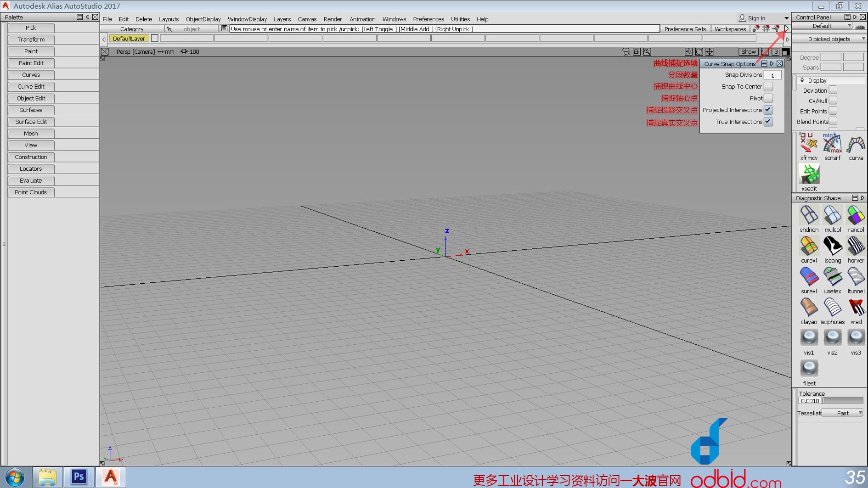Collapse the Palette panel arrow
This screenshot has width=868, height=488.
(87, 17)
